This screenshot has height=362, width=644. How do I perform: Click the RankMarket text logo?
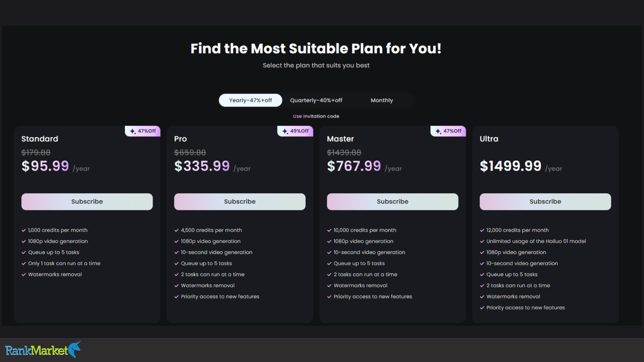coord(37,350)
